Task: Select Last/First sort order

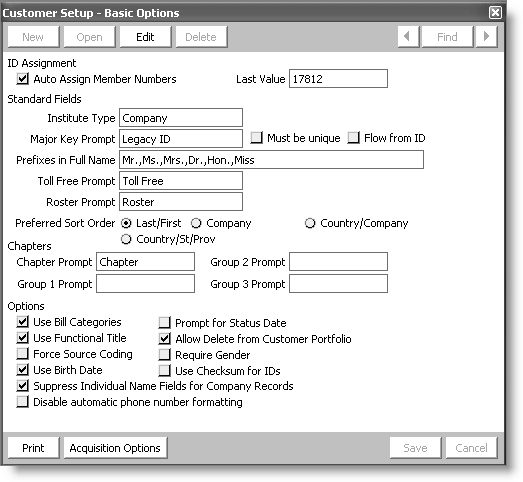Action: tap(126, 223)
